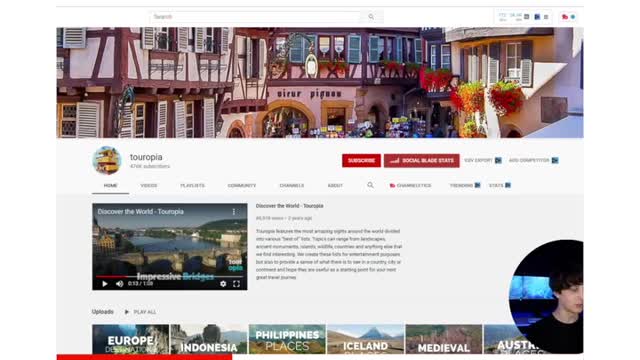Click the views and date line under the trailer title
This screenshot has width=640, height=360.
pyautogui.click(x=284, y=218)
